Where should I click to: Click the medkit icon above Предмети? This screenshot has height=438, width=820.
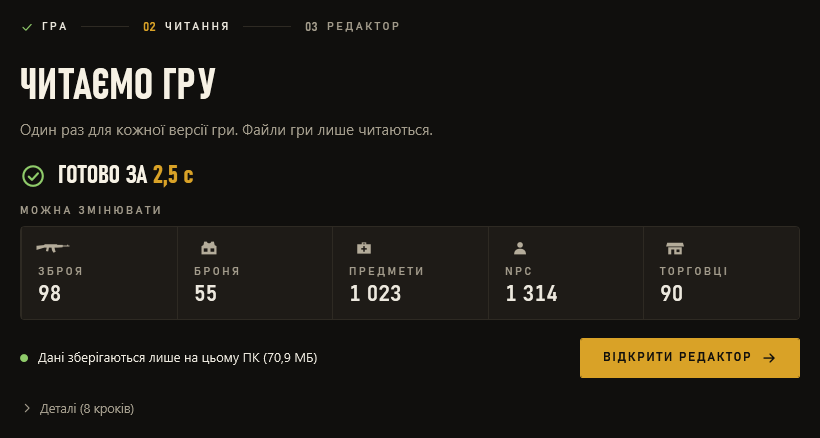[364, 248]
